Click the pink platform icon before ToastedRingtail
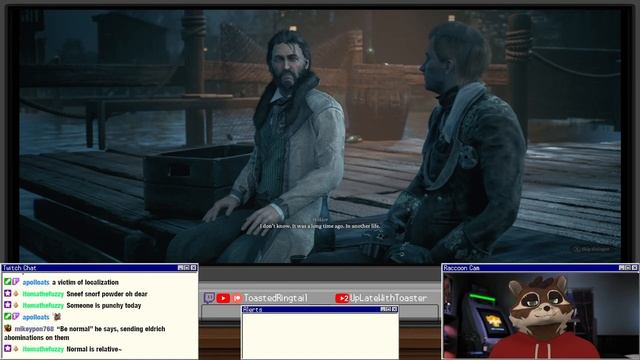This screenshot has height=360, width=640. [237, 298]
